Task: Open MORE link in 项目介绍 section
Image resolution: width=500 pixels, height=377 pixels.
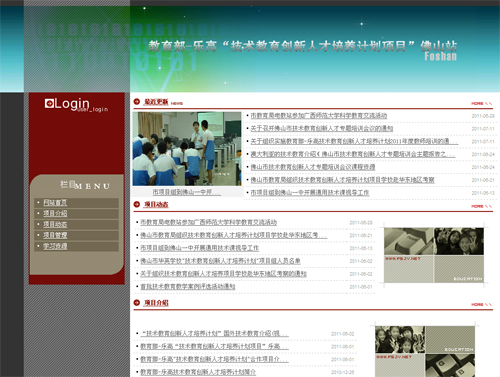Action: click(481, 305)
